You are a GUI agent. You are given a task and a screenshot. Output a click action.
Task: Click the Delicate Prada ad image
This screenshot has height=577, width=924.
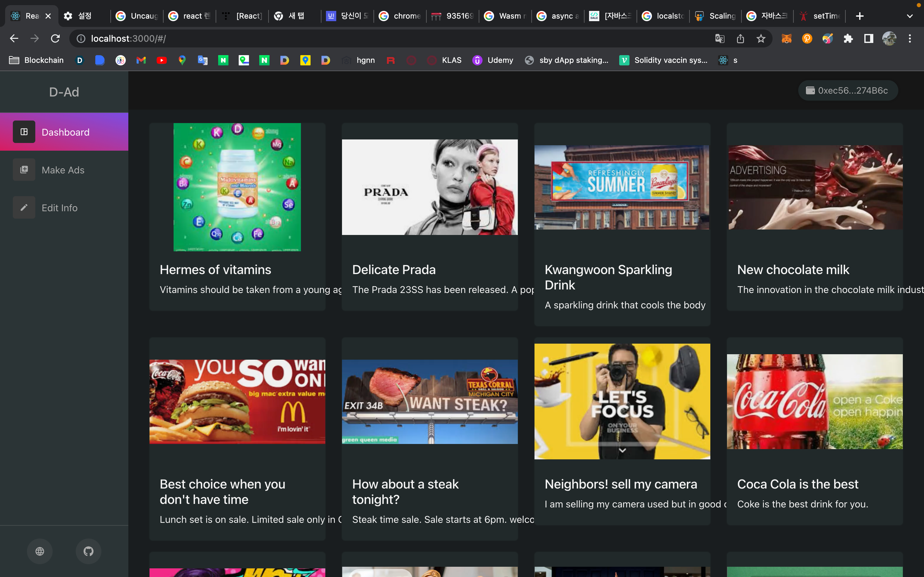point(430,187)
